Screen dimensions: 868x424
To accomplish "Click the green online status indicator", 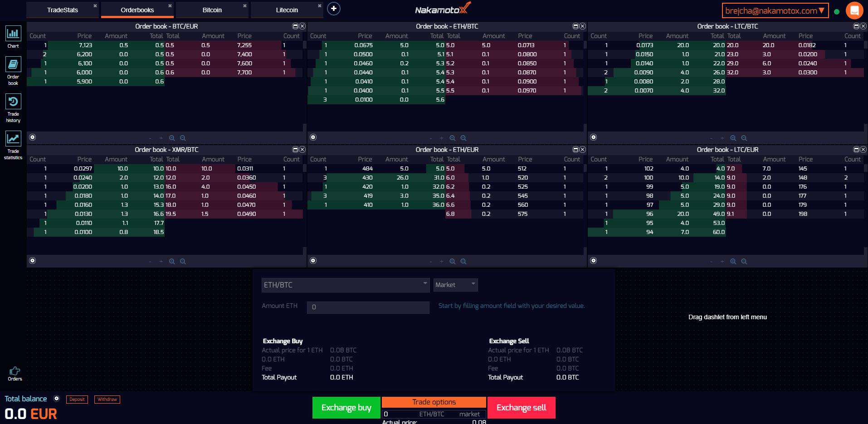I will [837, 11].
